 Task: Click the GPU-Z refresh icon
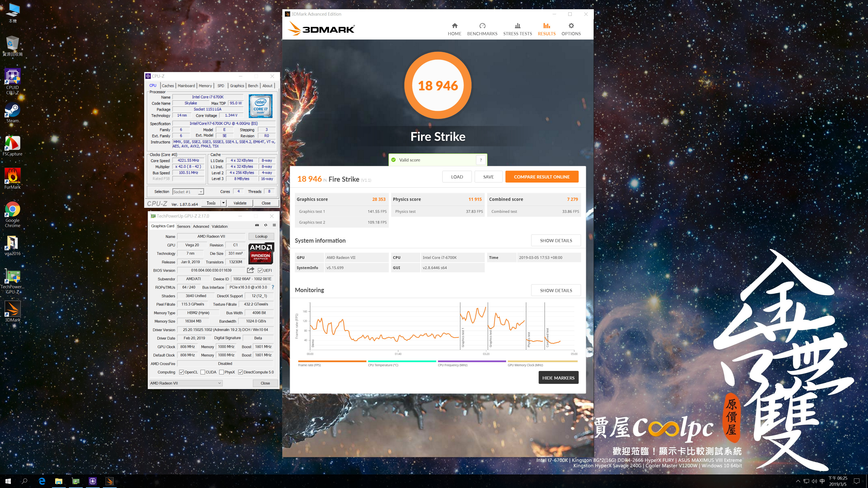pos(266,225)
